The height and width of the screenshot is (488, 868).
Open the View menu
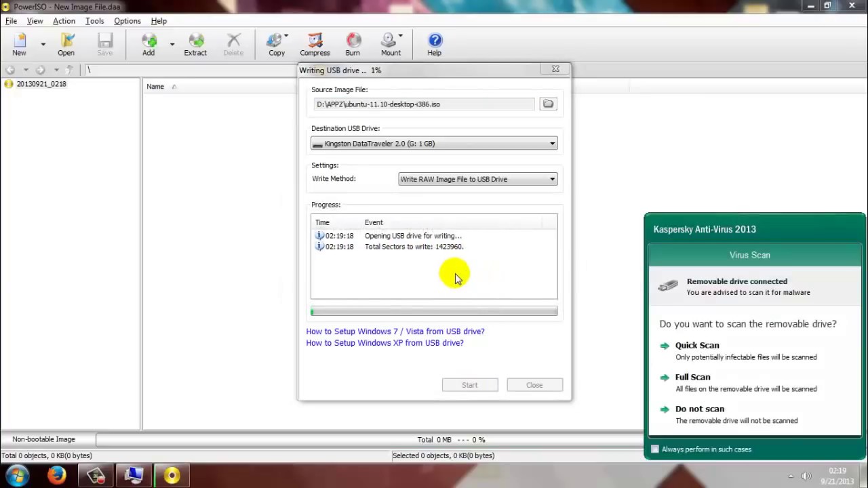pyautogui.click(x=35, y=21)
